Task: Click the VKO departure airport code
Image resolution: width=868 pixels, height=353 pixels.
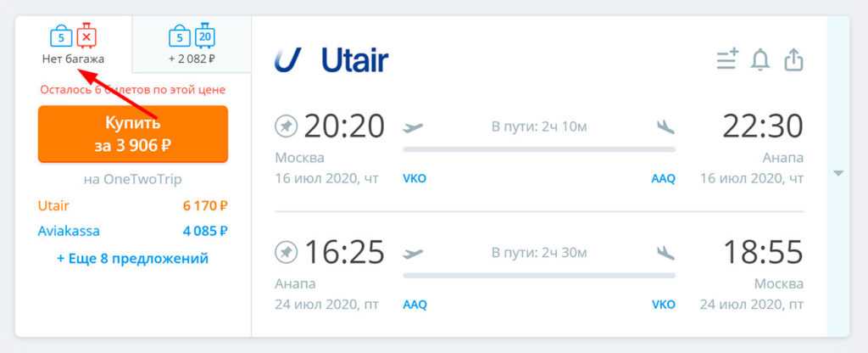Action: pyautogui.click(x=415, y=179)
